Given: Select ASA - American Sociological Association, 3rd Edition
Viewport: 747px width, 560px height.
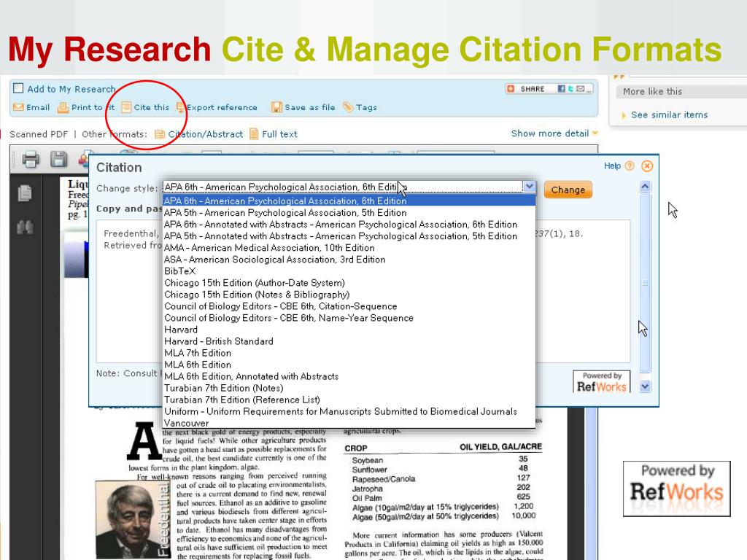Looking at the screenshot, I should [349, 260].
